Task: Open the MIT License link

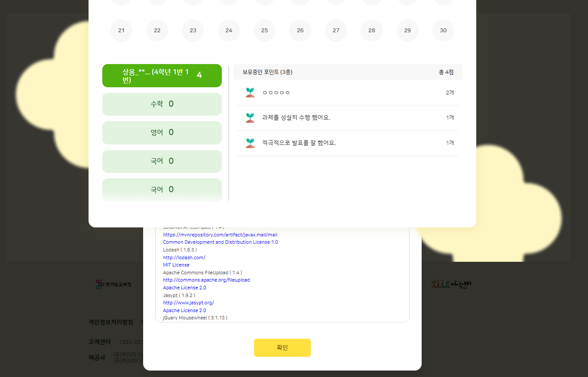Action: click(x=176, y=265)
